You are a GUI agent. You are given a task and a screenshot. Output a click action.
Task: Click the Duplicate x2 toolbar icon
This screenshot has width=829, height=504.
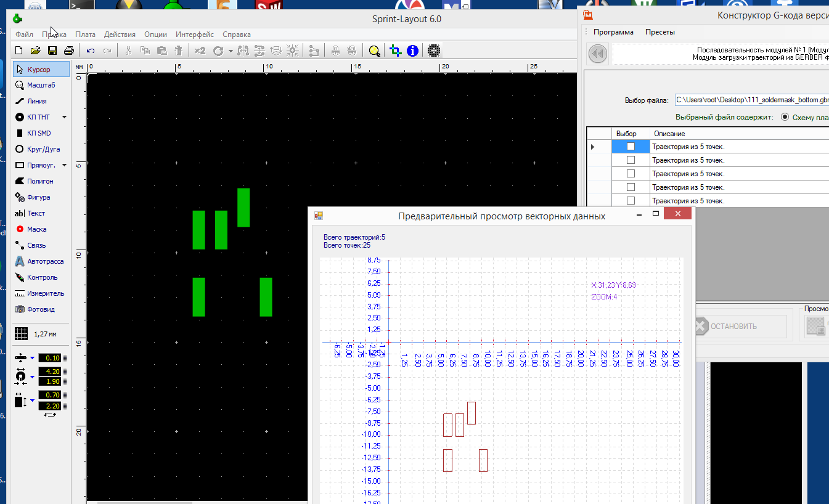click(200, 51)
